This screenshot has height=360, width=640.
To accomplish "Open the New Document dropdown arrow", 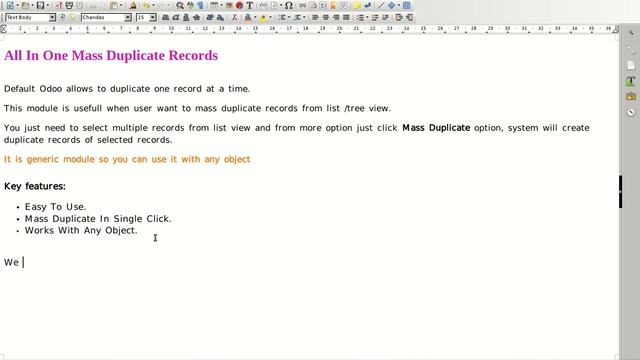I will click(18, 5).
